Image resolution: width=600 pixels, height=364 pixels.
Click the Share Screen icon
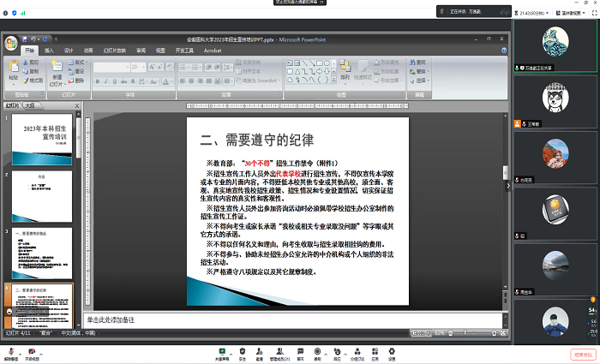point(221,351)
